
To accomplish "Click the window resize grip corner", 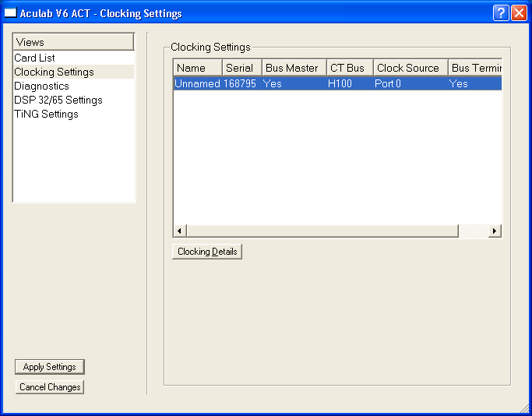I will tap(524, 408).
